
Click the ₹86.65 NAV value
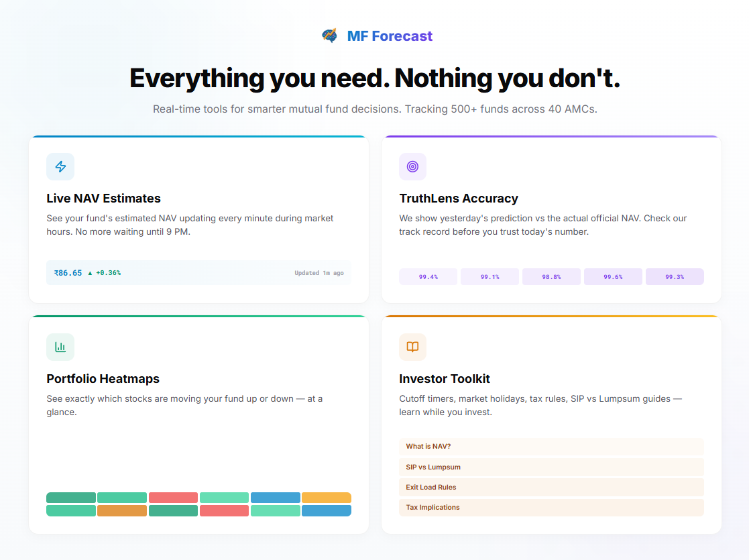tap(68, 273)
